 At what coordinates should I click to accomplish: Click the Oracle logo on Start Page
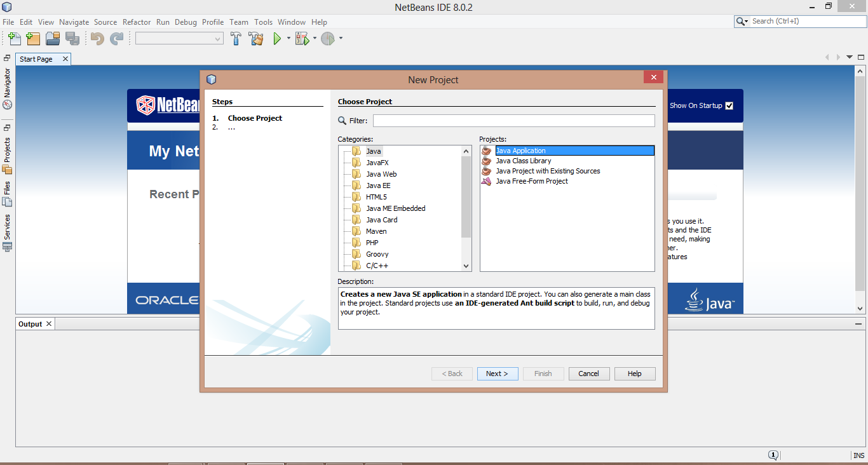click(x=167, y=300)
